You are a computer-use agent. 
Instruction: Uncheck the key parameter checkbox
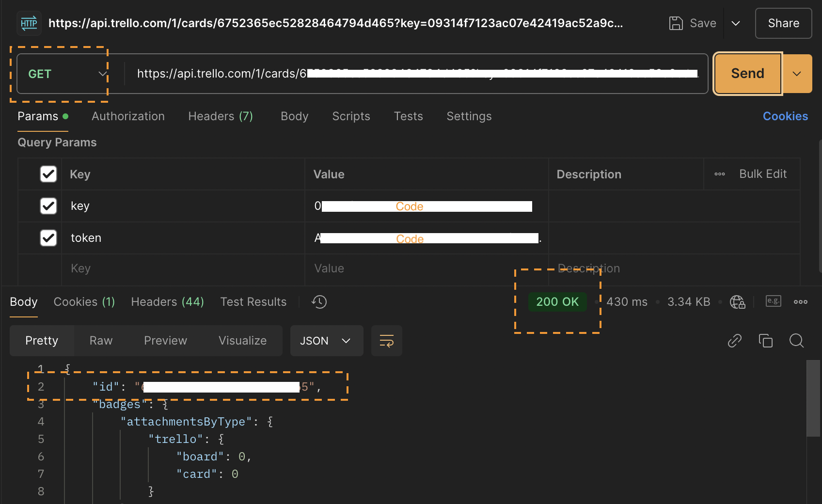point(48,206)
